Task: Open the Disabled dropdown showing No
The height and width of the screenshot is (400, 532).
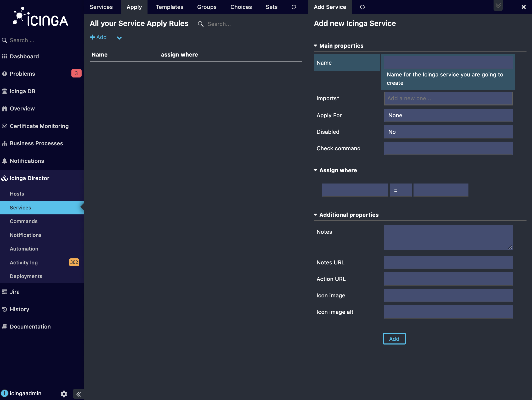Action: 448,132
